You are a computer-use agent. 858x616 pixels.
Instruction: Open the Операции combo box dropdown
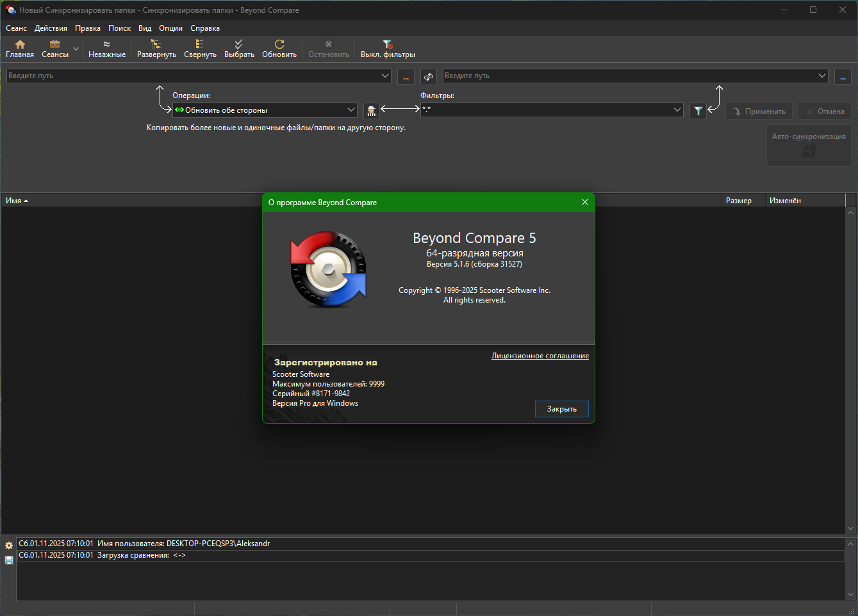351,110
